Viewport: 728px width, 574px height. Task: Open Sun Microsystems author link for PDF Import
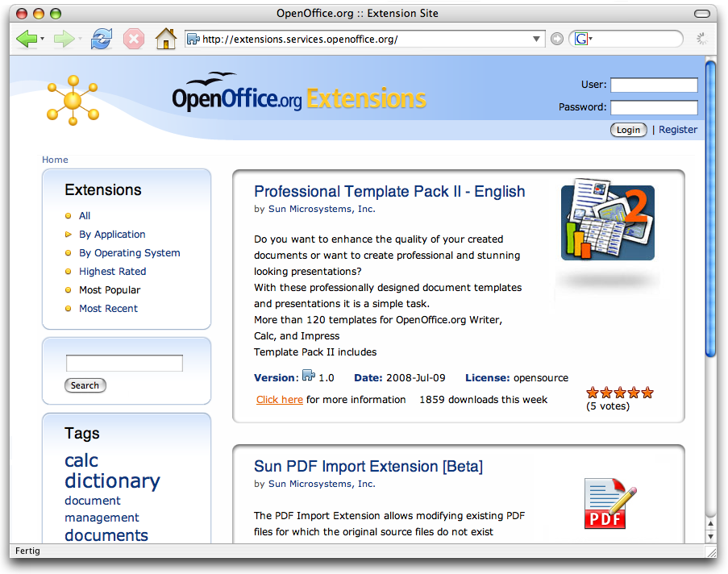tap(322, 484)
